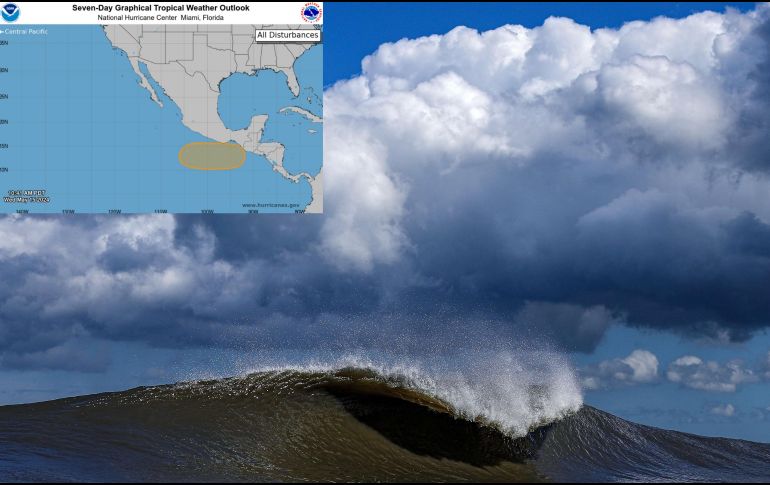Open the www.hurricanes.gov link on the map
770x485 pixels.
[x=270, y=205]
